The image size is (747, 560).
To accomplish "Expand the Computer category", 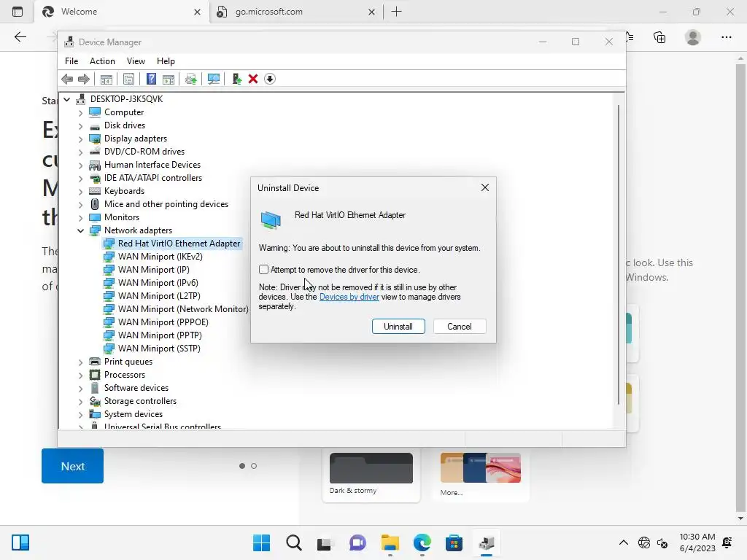I will 80,113.
